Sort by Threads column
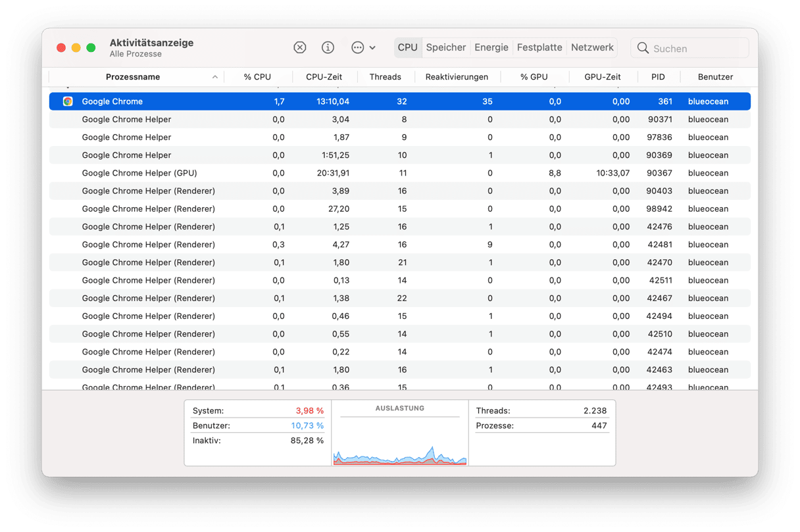The width and height of the screenshot is (800, 532). 386,77
